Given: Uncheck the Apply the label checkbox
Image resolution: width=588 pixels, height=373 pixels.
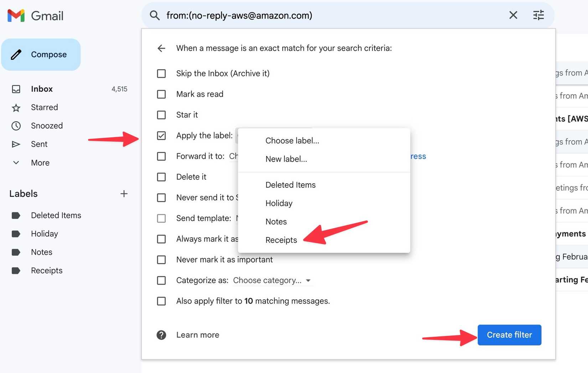Looking at the screenshot, I should 161,136.
